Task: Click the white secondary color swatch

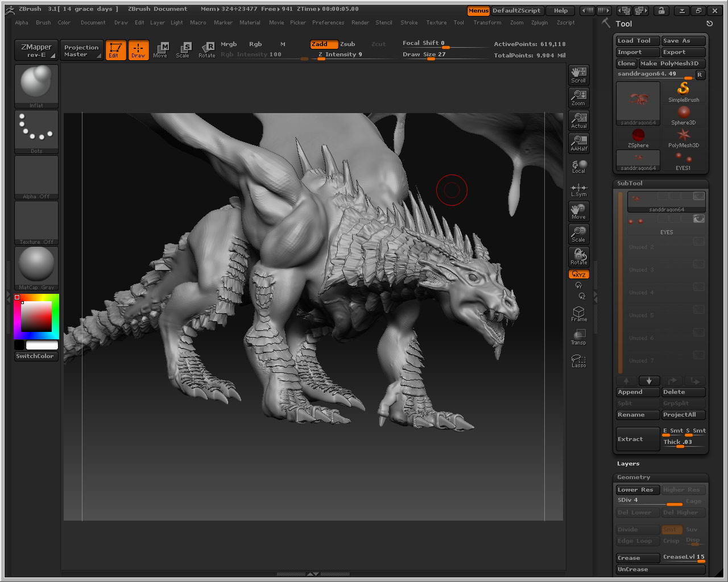Action: [x=42, y=346]
